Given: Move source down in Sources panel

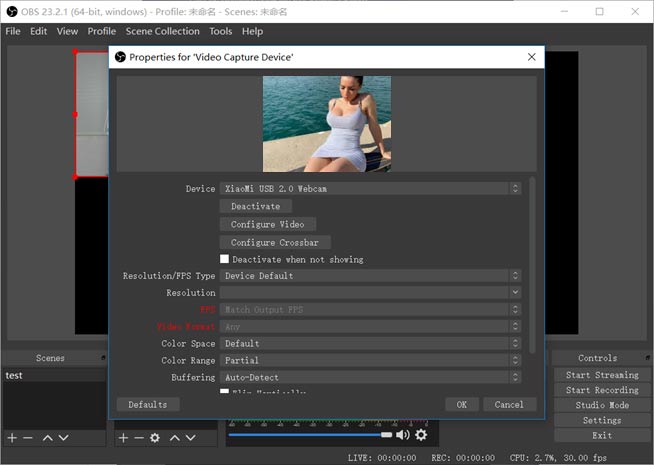Looking at the screenshot, I should 190,438.
